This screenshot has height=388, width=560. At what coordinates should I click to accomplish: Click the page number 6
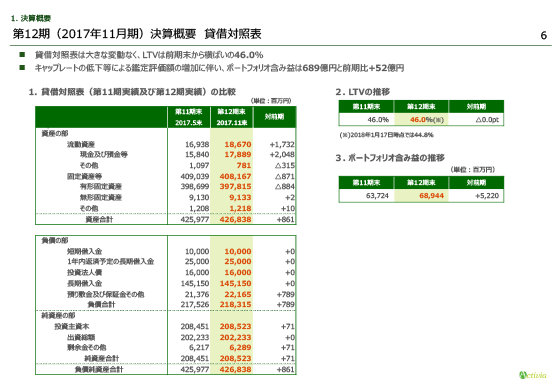[544, 35]
